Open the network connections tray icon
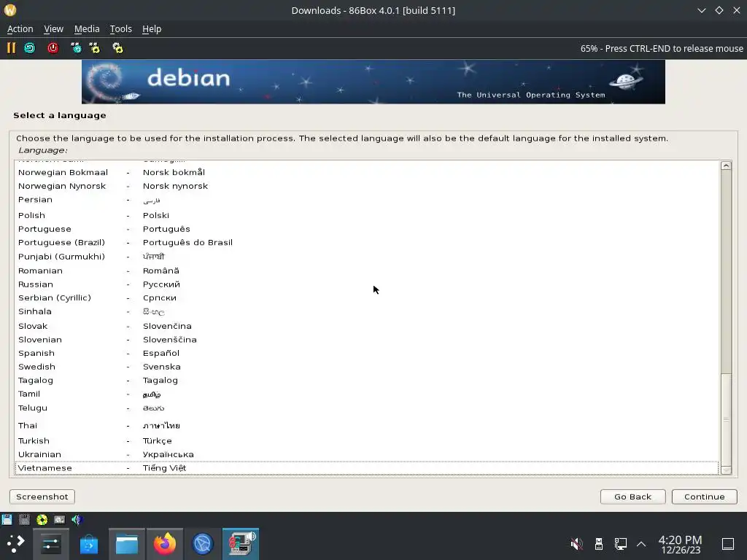Image resolution: width=747 pixels, height=560 pixels. [620, 543]
